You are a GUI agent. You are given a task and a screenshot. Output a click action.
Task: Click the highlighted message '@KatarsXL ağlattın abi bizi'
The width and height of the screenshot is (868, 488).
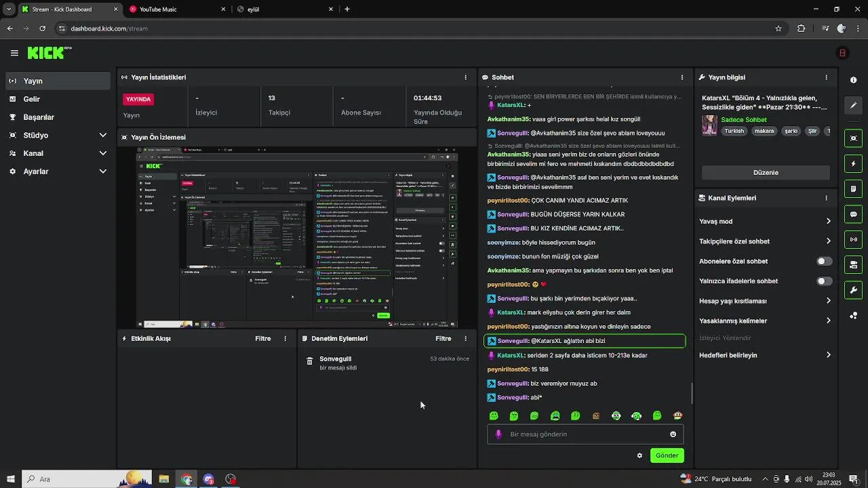pyautogui.click(x=585, y=341)
